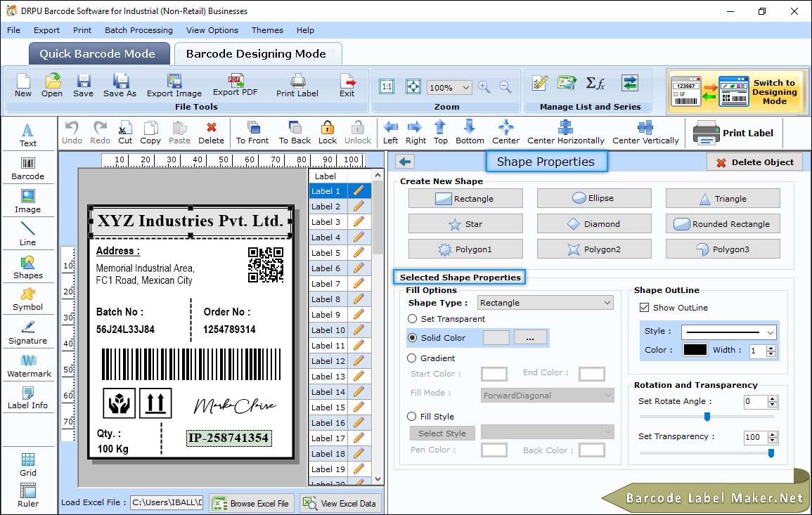Open the Batch Processing menu

pyautogui.click(x=138, y=30)
